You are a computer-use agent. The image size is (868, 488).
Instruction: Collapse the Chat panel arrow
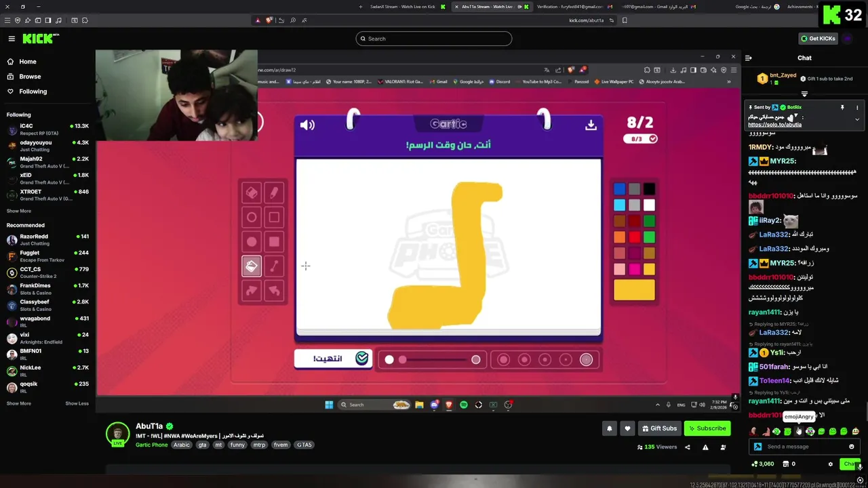click(x=748, y=58)
